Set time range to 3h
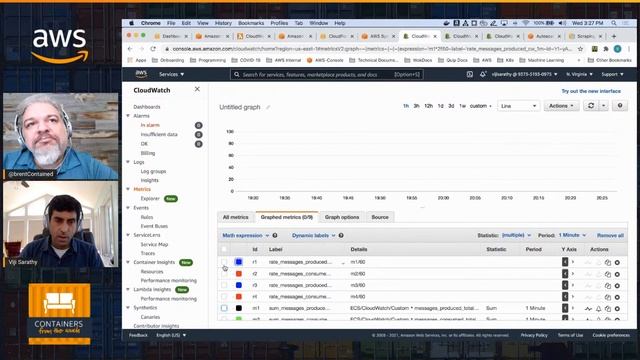The image size is (640, 360). coord(416,106)
